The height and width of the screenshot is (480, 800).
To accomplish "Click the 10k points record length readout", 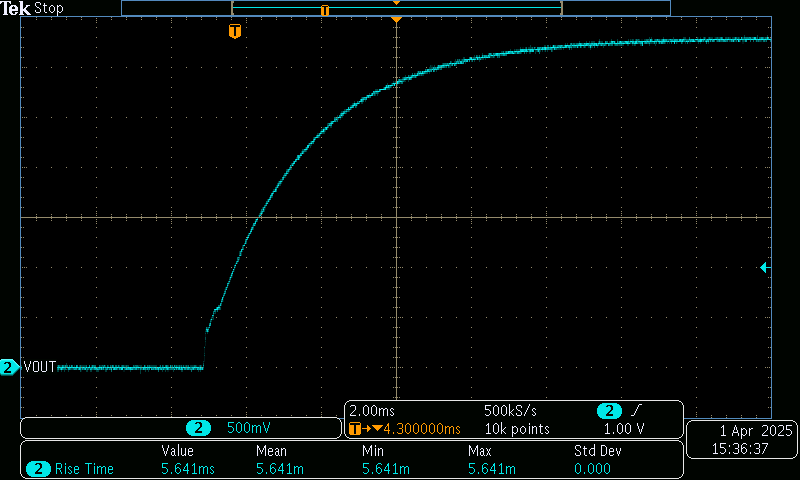I will pyautogui.click(x=517, y=429).
